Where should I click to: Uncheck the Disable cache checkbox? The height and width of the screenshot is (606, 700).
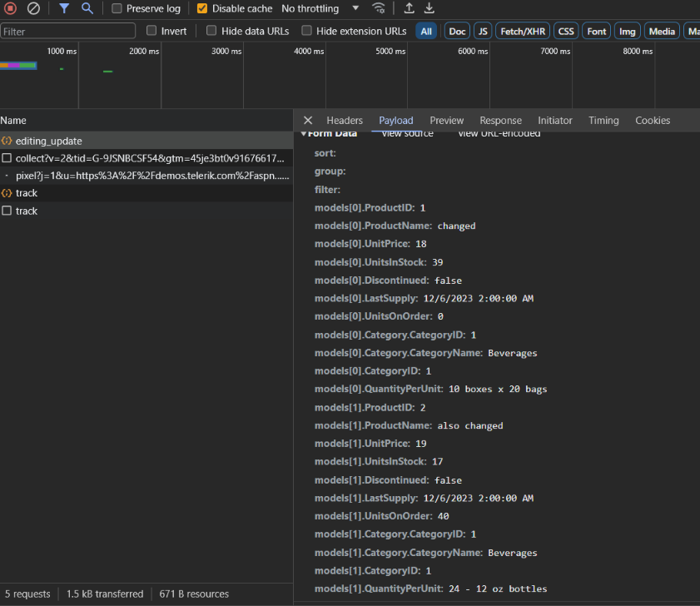[202, 8]
